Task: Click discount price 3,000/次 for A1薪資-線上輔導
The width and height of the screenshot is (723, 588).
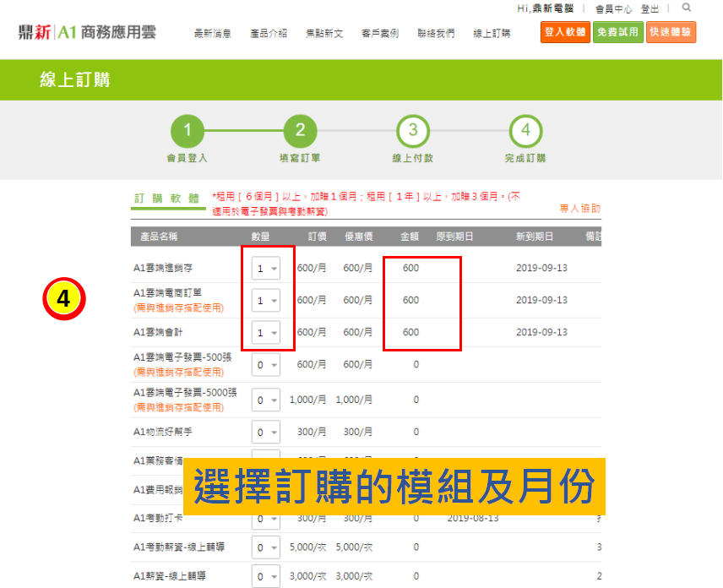Action: 354,576
